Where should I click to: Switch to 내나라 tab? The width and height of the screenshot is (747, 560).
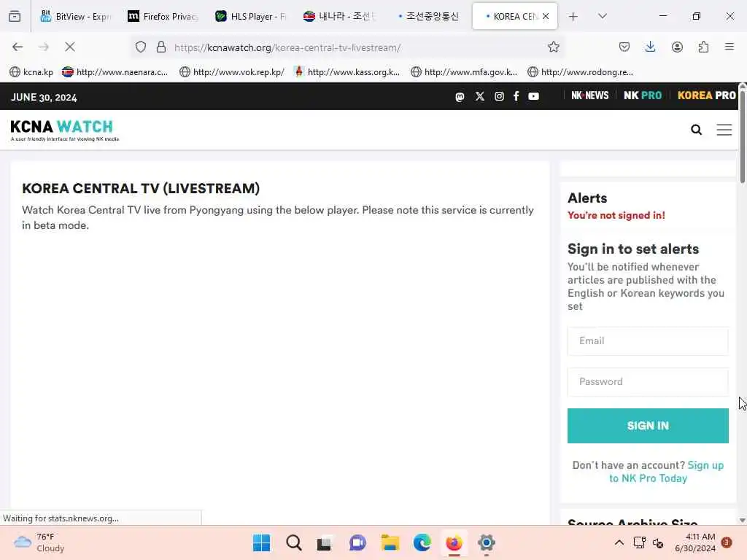[x=338, y=17]
